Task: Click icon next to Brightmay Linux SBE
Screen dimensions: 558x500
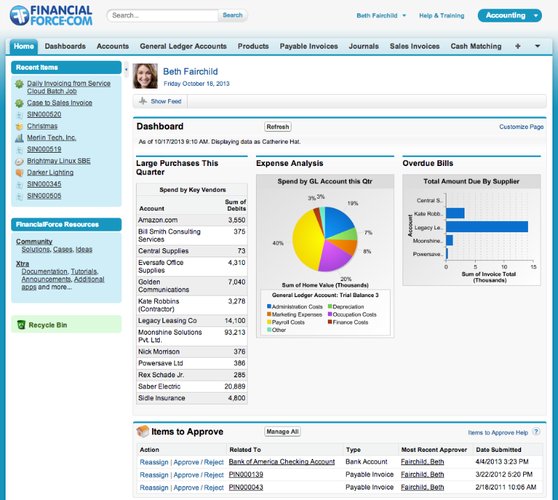Action: tap(19, 161)
